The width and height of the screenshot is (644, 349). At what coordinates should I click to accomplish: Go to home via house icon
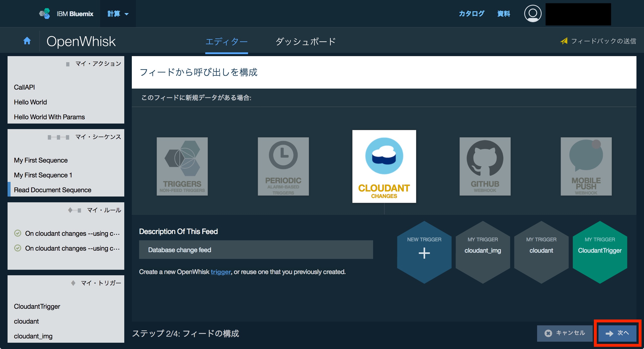click(x=27, y=41)
